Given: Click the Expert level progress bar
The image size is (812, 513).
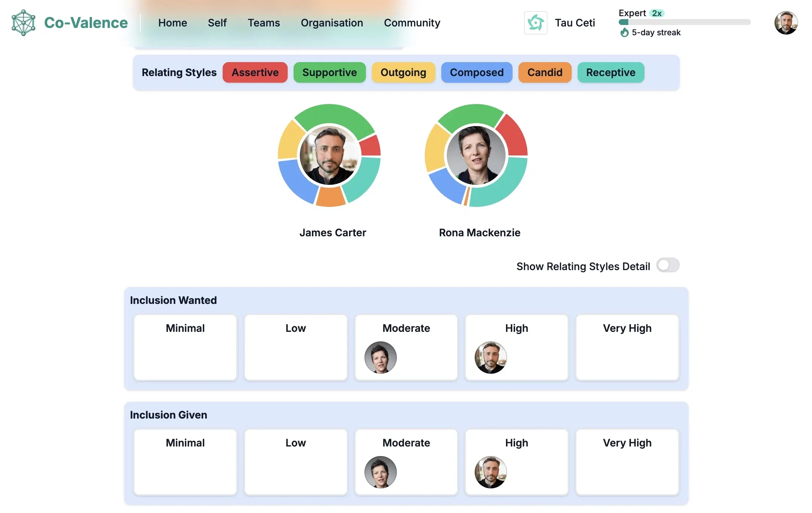Looking at the screenshot, I should (685, 22).
